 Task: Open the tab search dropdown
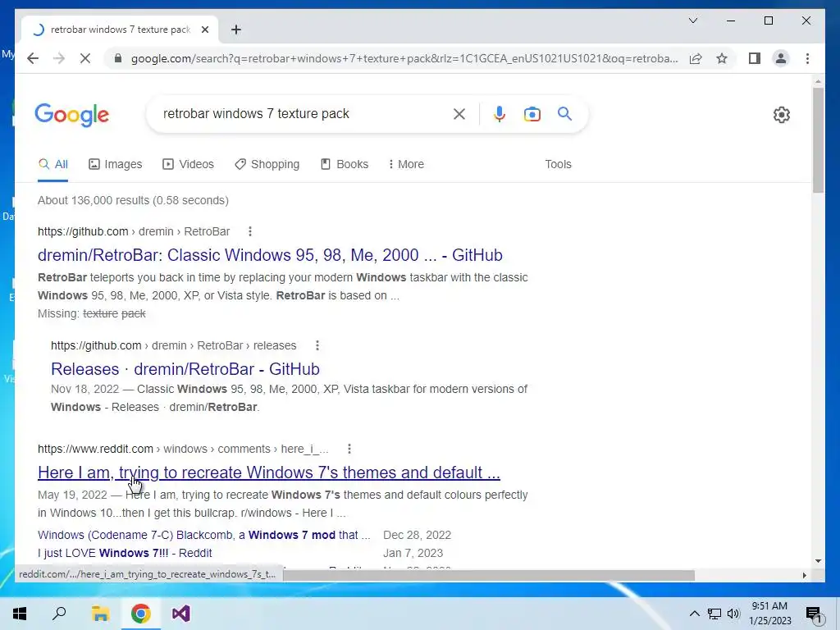[692, 21]
